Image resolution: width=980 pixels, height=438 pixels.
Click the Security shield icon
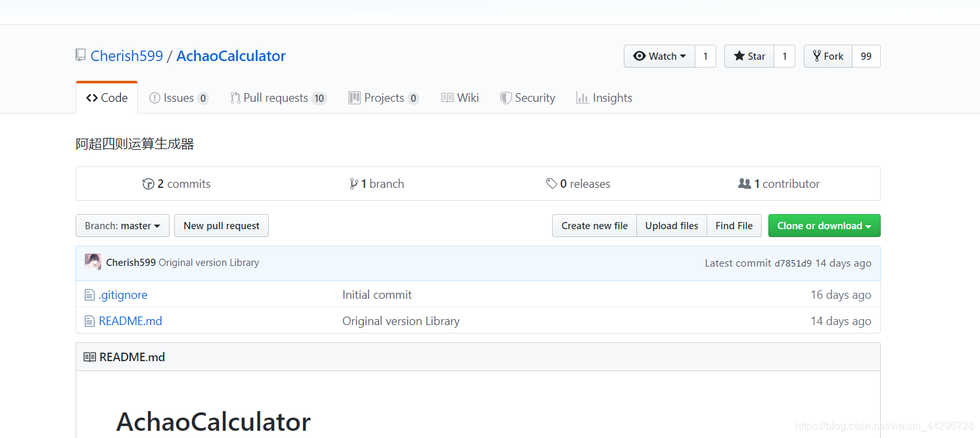click(505, 98)
